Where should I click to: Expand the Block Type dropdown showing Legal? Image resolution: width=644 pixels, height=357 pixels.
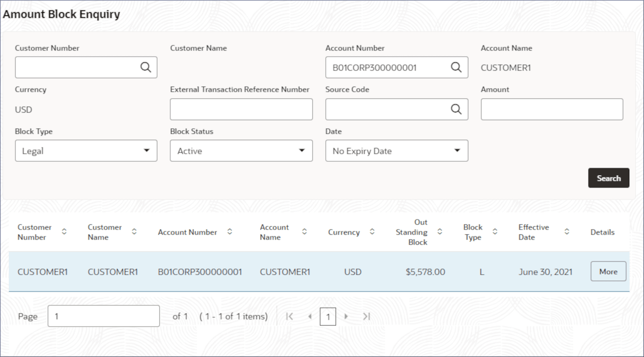pos(86,151)
